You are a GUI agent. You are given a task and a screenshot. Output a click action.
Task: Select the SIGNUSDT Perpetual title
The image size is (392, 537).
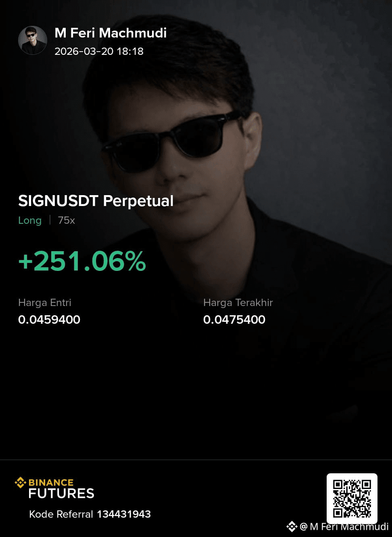coord(96,201)
